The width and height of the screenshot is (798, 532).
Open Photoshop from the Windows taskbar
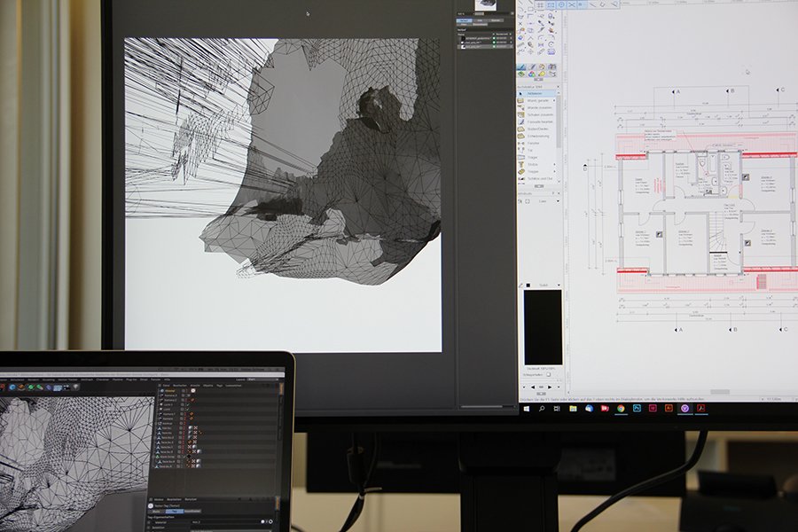pyautogui.click(x=637, y=409)
